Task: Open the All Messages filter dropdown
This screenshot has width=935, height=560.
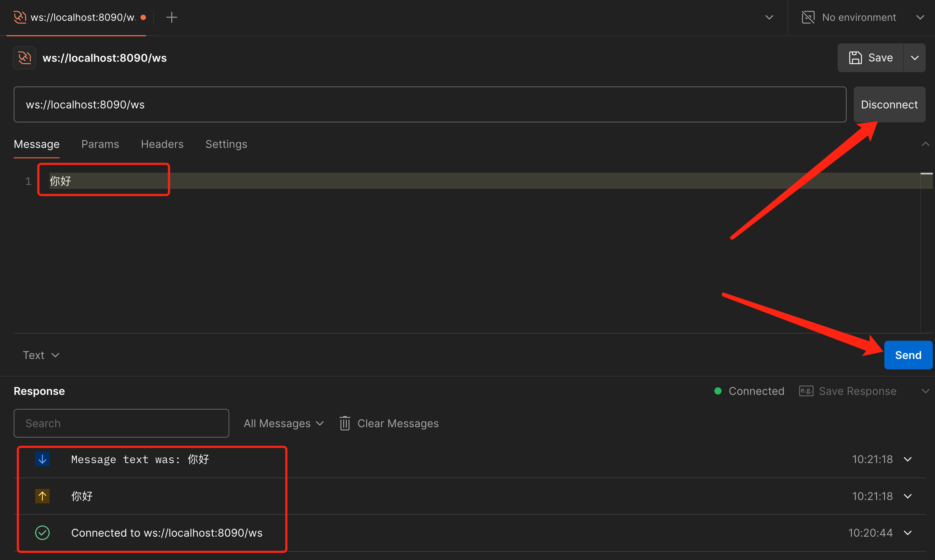Action: (x=283, y=423)
